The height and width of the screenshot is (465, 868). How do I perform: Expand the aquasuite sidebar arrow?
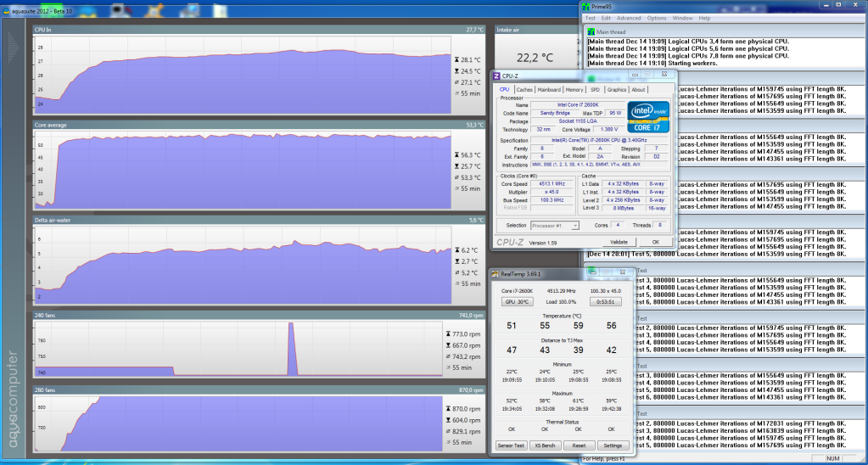[13, 48]
